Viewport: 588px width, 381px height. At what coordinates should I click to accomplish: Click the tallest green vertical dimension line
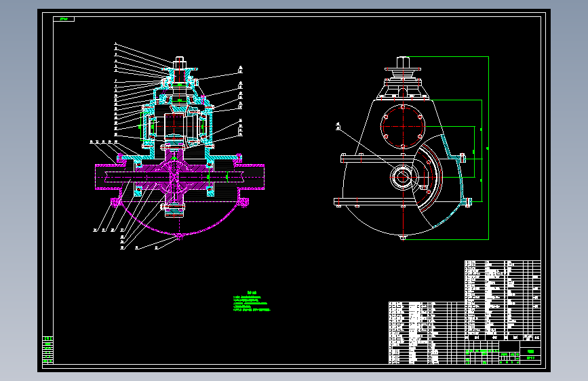(488, 148)
